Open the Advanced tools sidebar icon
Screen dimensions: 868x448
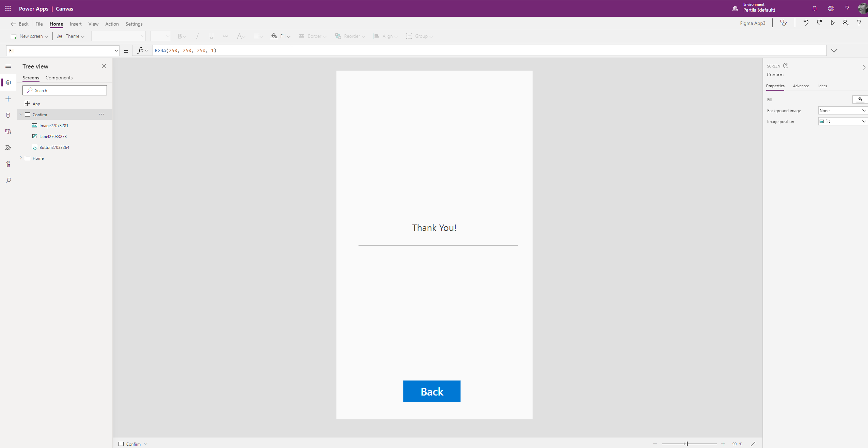click(x=8, y=164)
